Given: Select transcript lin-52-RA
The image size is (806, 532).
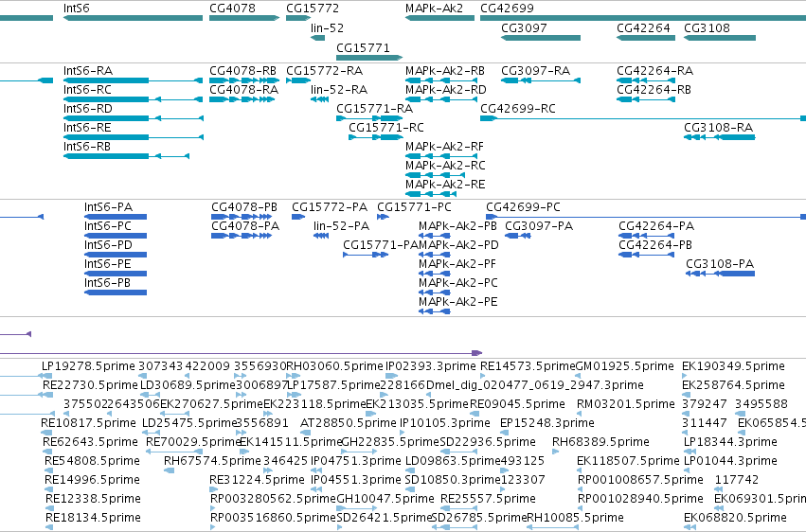Looking at the screenshot, I should pyautogui.click(x=339, y=90).
